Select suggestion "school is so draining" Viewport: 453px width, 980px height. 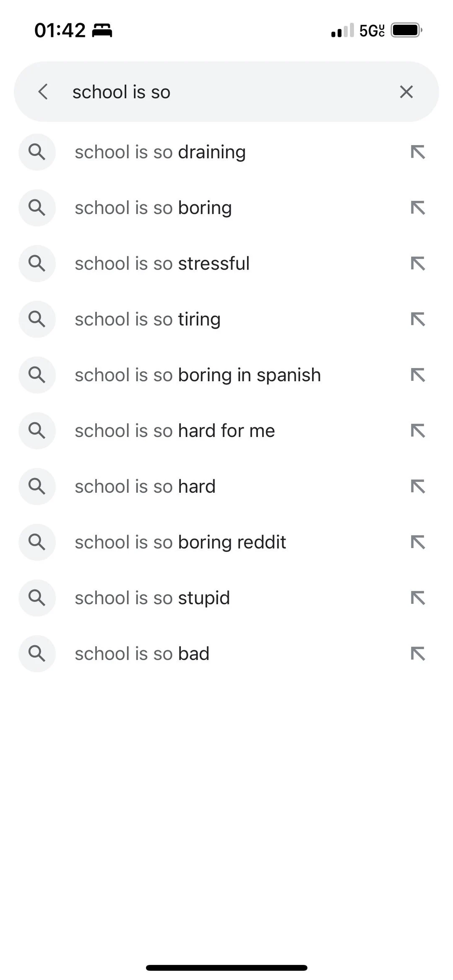(160, 152)
